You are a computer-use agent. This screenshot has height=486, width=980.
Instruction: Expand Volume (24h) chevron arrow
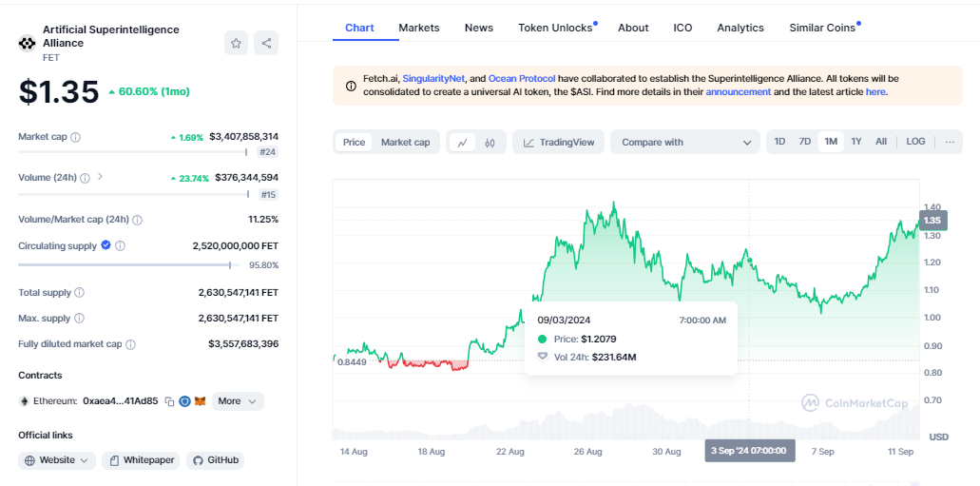click(100, 177)
